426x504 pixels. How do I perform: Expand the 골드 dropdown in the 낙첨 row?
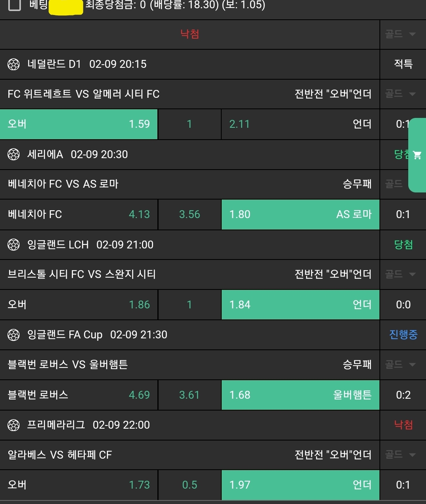tap(401, 34)
